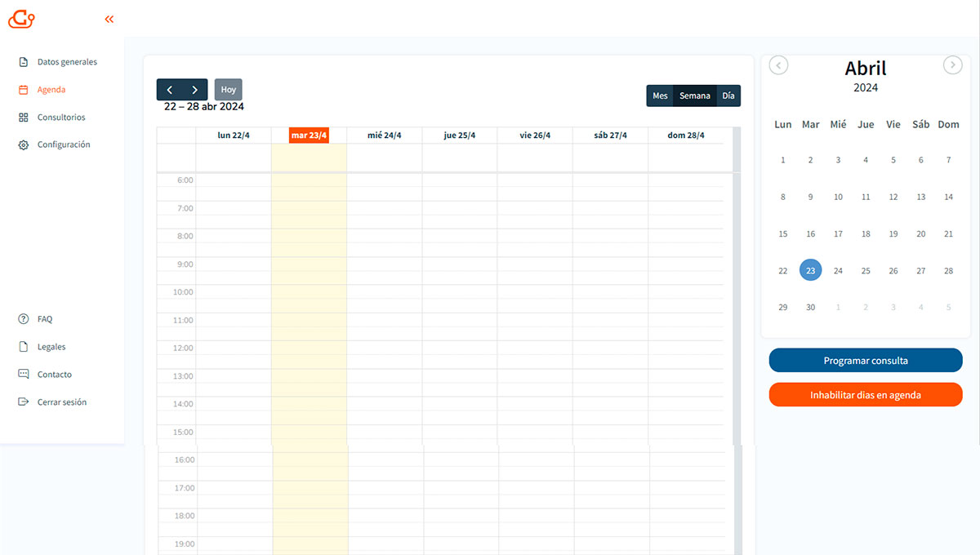Click the Agenda calendar icon
980x555 pixels.
click(x=24, y=90)
